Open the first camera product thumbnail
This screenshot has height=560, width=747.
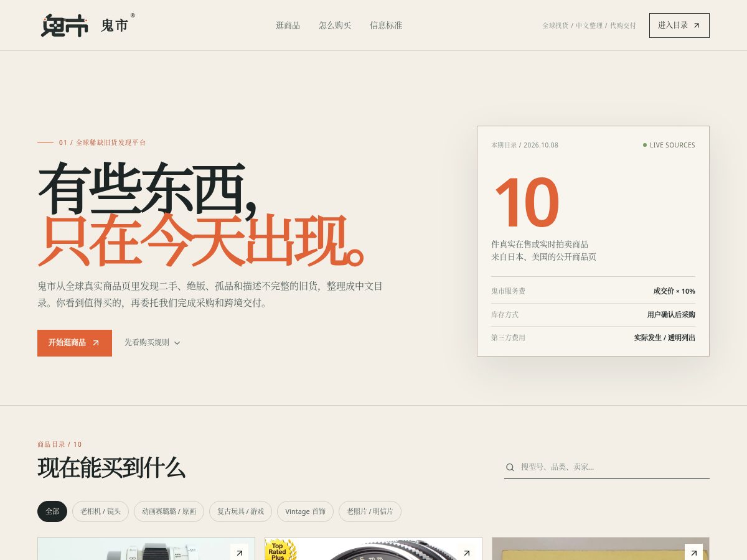click(146, 549)
